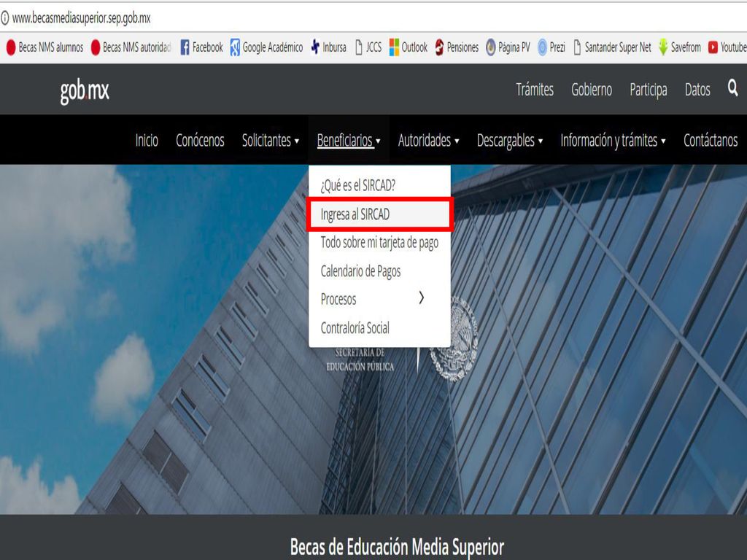Screen dimensions: 747x560
Task: Collapse the Beneficiarios dropdown menu
Action: [x=349, y=141]
